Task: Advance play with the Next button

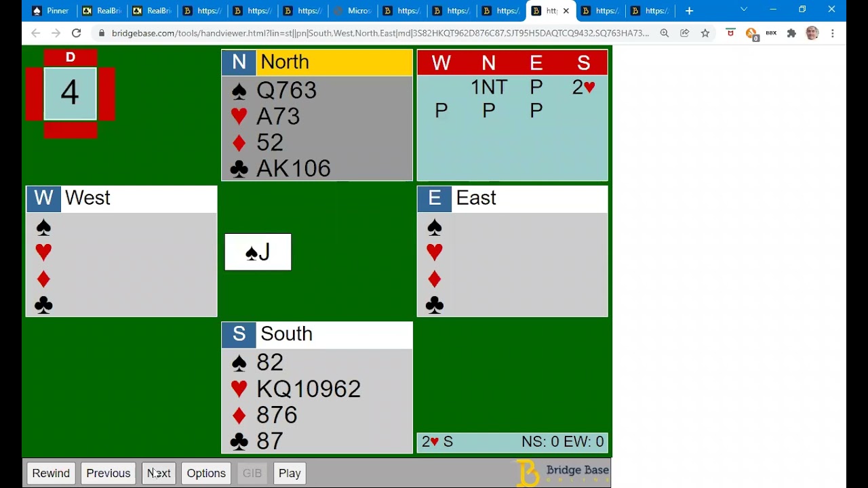Action: 159,473
